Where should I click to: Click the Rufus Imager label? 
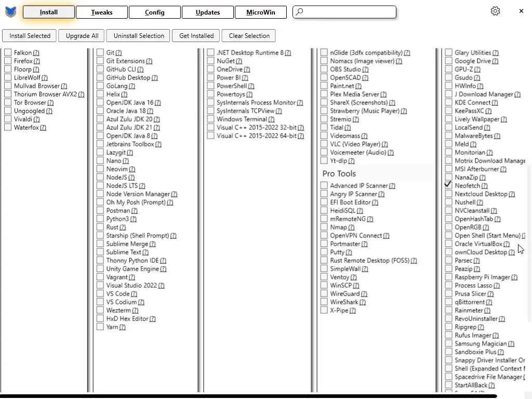tap(473, 335)
